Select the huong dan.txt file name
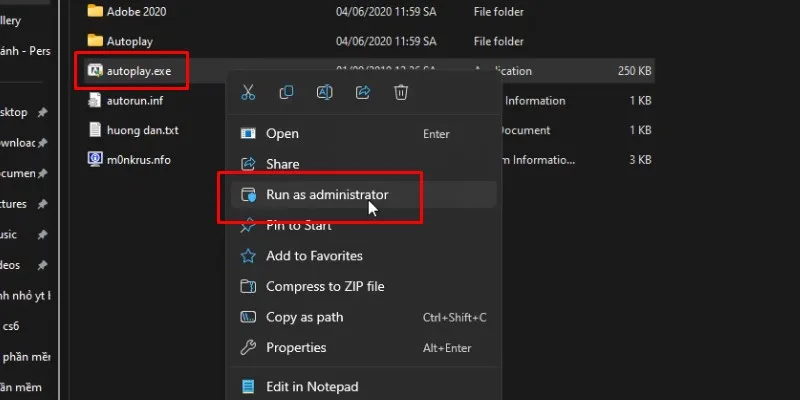The height and width of the screenshot is (400, 800). coord(142,130)
